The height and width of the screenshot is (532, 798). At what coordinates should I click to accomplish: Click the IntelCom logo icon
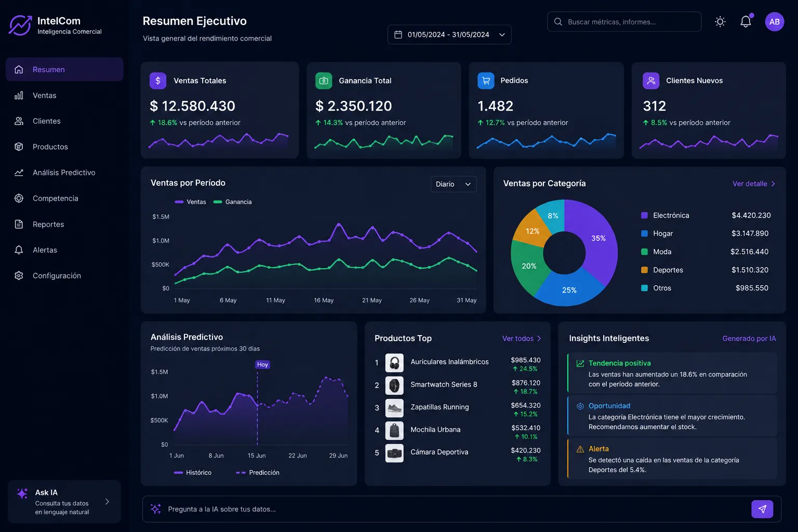20,25
